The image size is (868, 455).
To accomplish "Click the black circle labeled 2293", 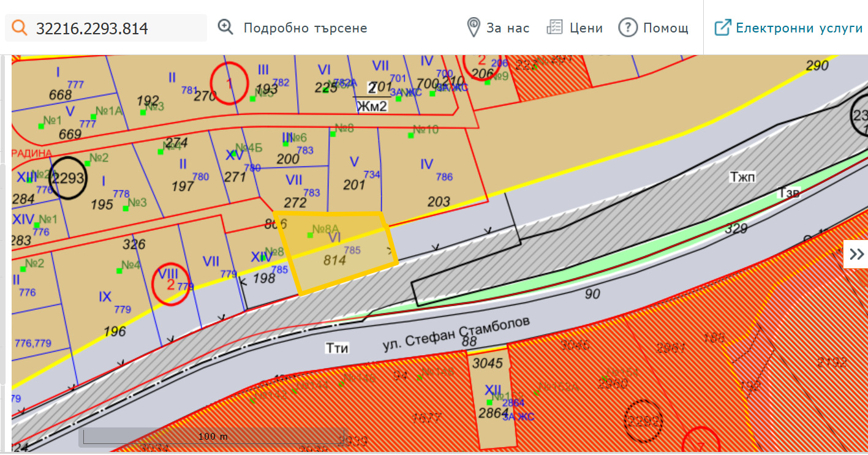I will click(67, 179).
